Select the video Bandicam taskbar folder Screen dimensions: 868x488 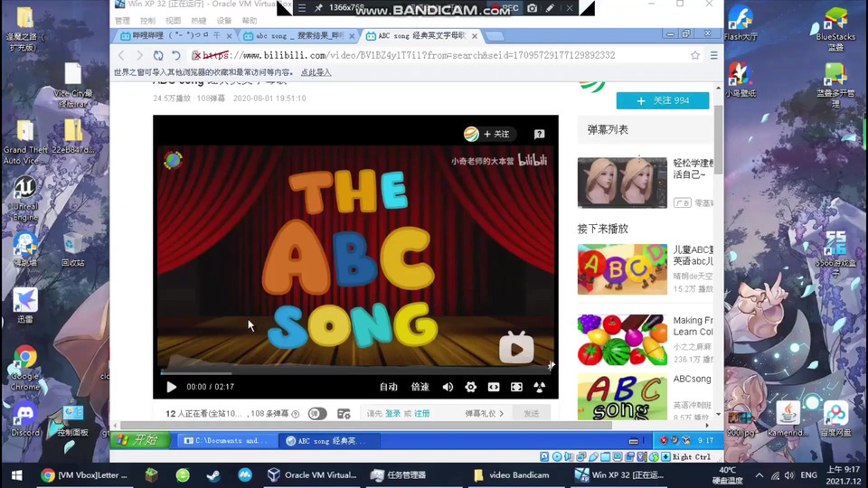coord(512,475)
